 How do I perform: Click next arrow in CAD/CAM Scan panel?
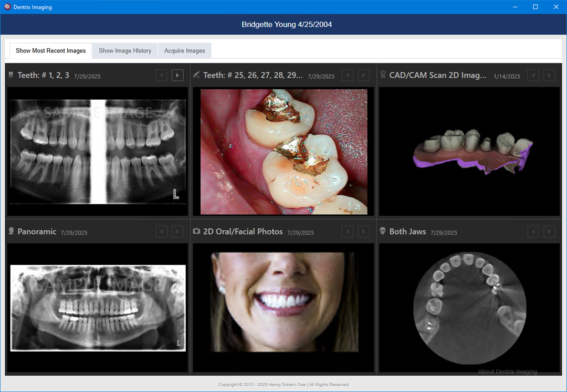pos(549,76)
